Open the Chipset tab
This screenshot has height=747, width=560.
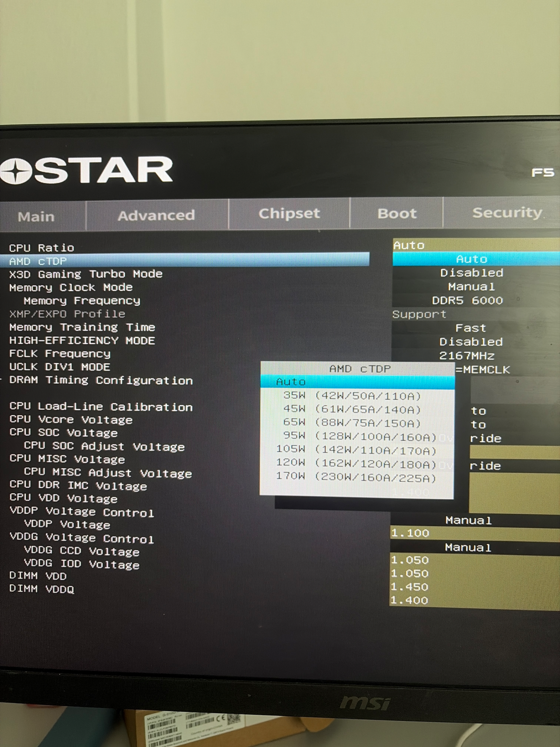(289, 214)
